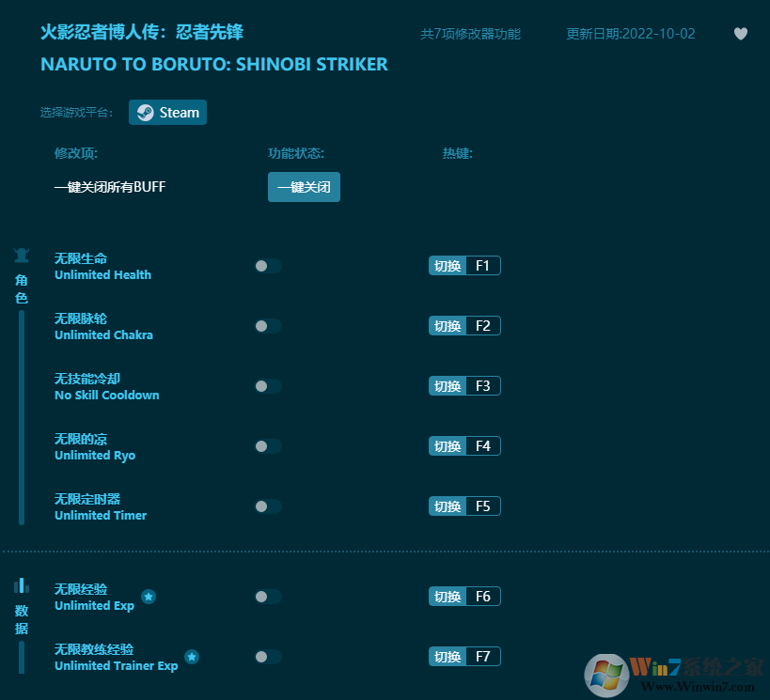Enable Unlimited Chakra switch
The image size is (770, 700).
(x=268, y=326)
